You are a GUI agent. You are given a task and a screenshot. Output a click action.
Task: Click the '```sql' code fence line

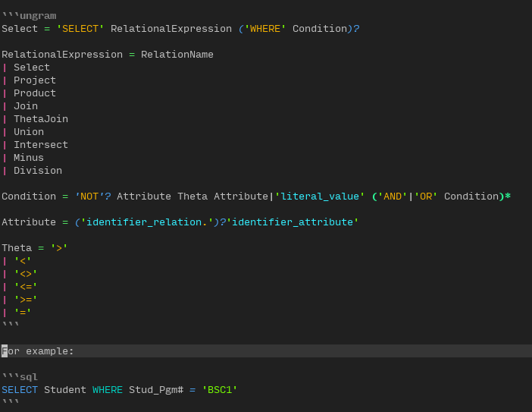click(20, 377)
